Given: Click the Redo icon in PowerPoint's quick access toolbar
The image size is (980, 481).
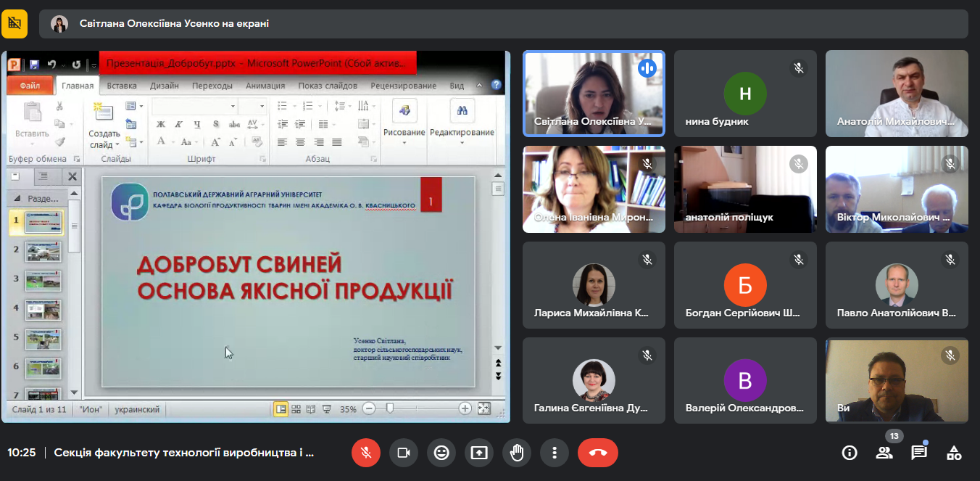Looking at the screenshot, I should 76,65.
